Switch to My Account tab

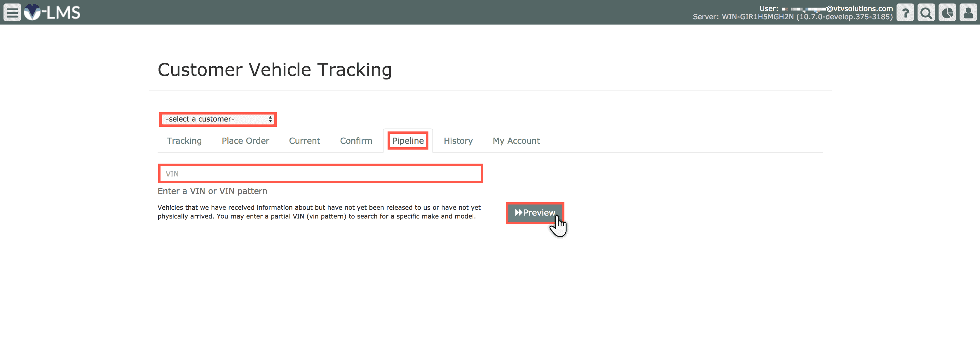(516, 141)
